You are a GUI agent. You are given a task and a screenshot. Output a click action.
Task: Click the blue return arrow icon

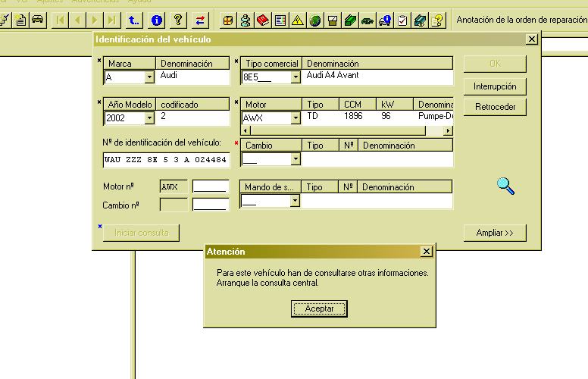tap(134, 20)
